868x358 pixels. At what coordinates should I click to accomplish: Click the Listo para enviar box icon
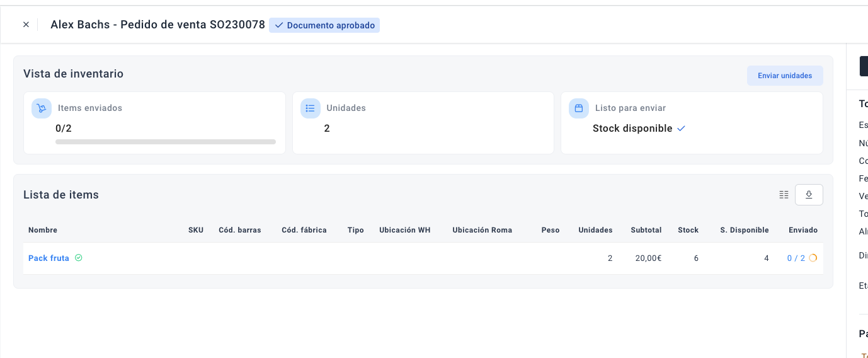point(578,108)
